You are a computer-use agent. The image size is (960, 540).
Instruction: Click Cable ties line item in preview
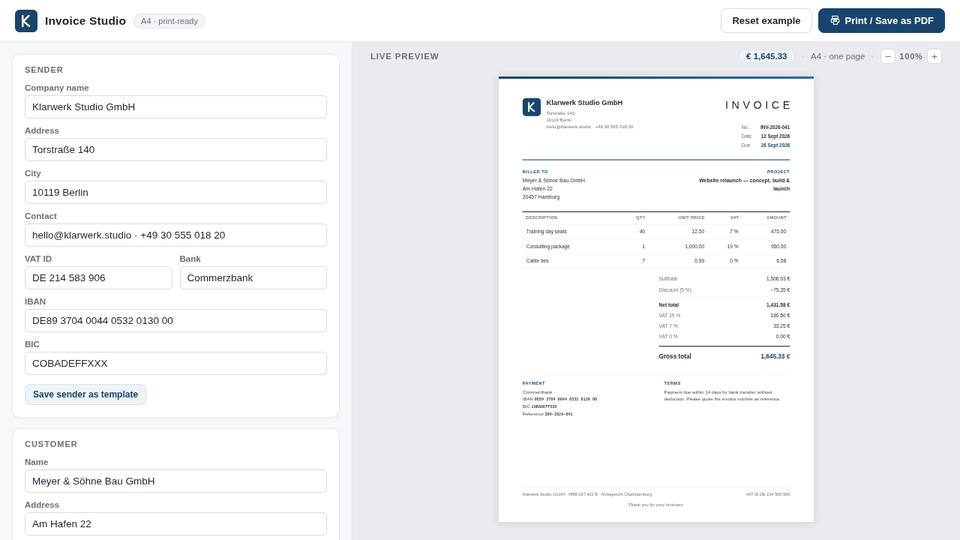pyautogui.click(x=656, y=261)
